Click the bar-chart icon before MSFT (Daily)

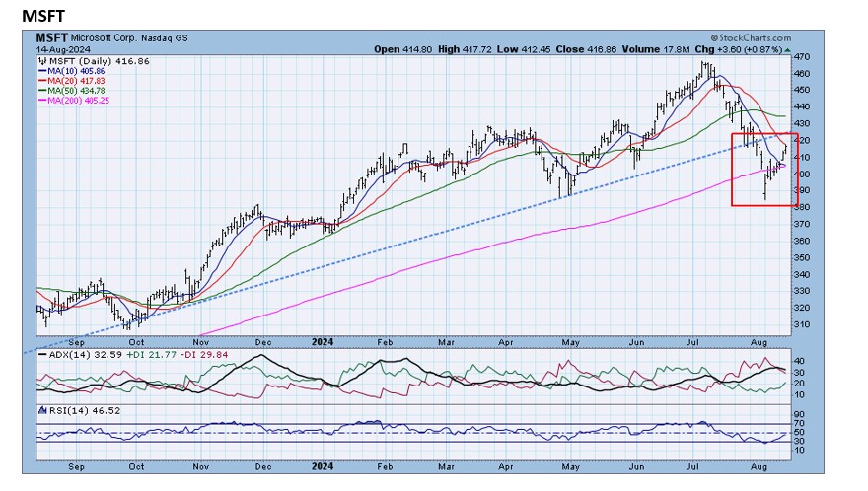[43, 61]
